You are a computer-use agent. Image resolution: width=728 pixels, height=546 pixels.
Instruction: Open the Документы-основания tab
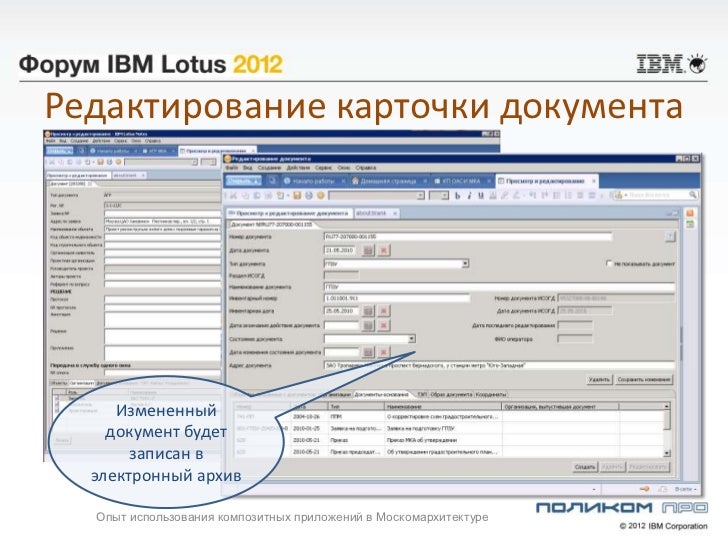tap(382, 395)
